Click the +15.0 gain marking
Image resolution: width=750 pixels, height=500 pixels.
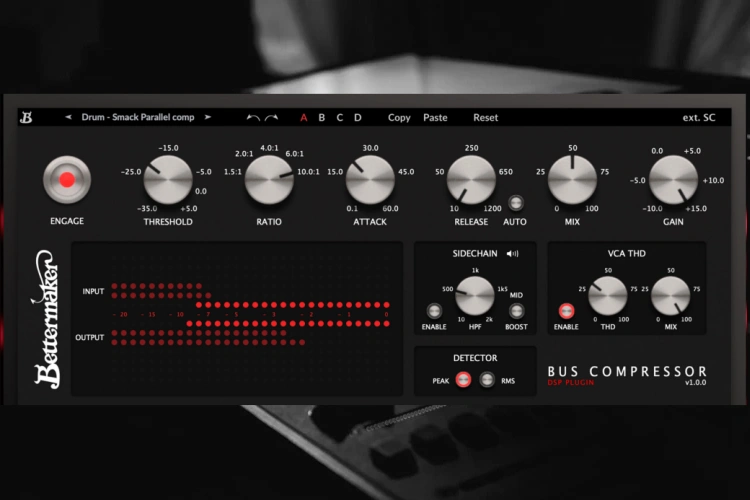[696, 209]
